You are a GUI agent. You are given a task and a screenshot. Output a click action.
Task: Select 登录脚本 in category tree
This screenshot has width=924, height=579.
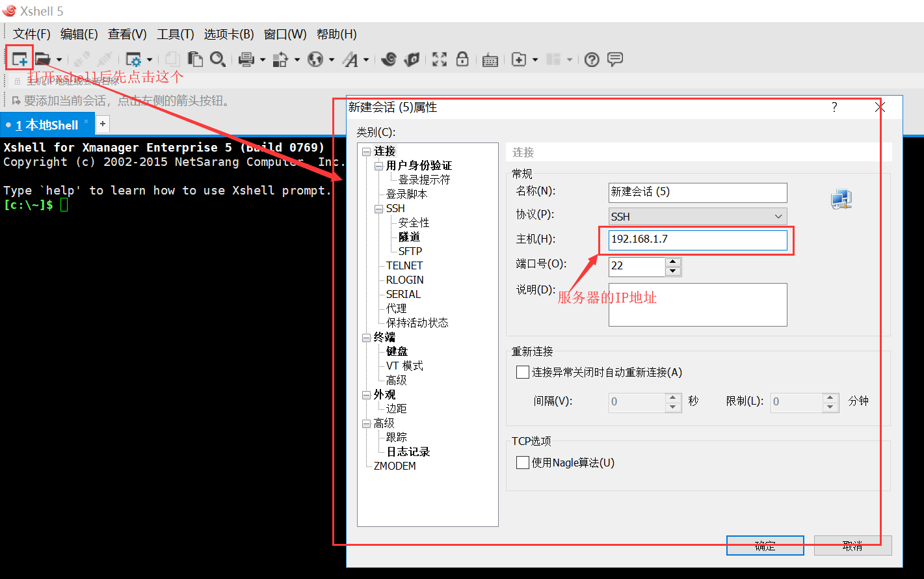pyautogui.click(x=407, y=194)
